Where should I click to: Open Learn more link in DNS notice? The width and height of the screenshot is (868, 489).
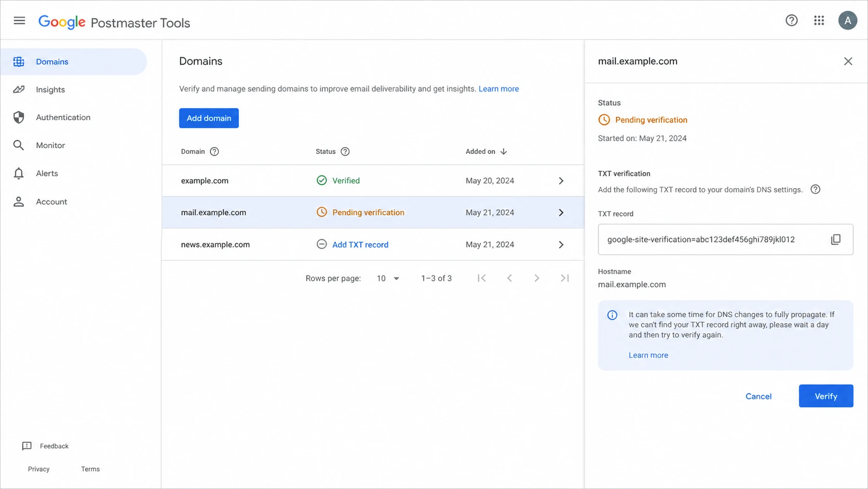pos(648,355)
